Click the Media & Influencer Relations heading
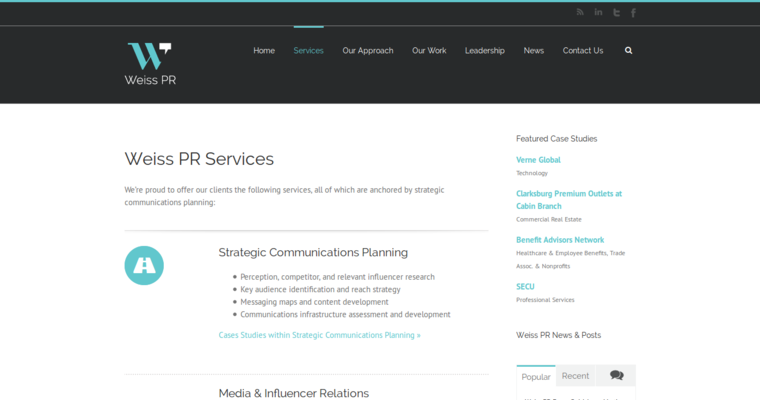The width and height of the screenshot is (760, 400). [294, 393]
